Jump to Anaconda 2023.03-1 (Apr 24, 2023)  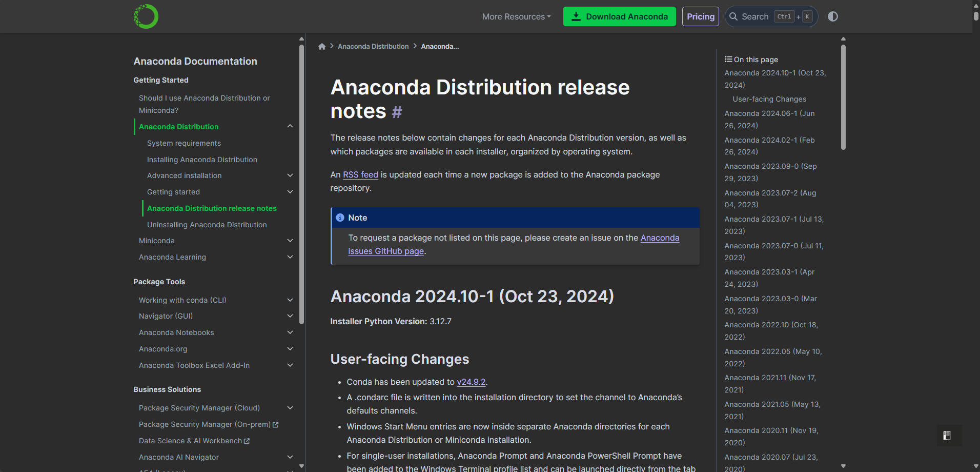(x=769, y=278)
